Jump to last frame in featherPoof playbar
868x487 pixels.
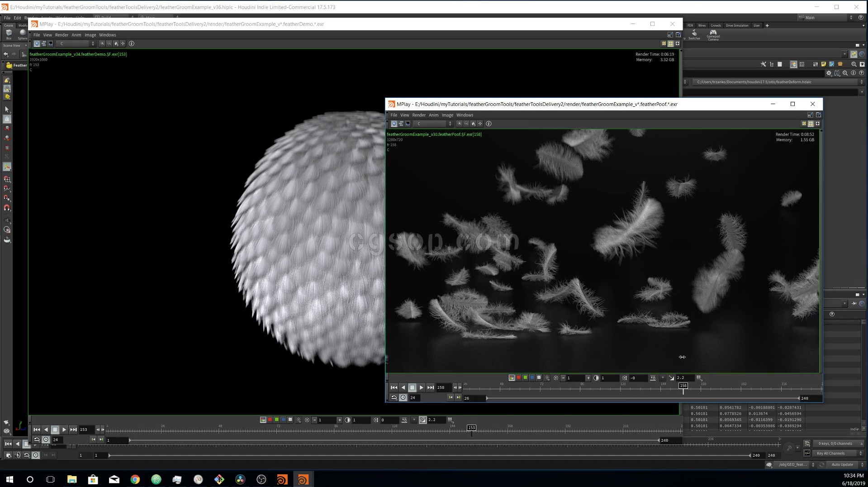431,387
